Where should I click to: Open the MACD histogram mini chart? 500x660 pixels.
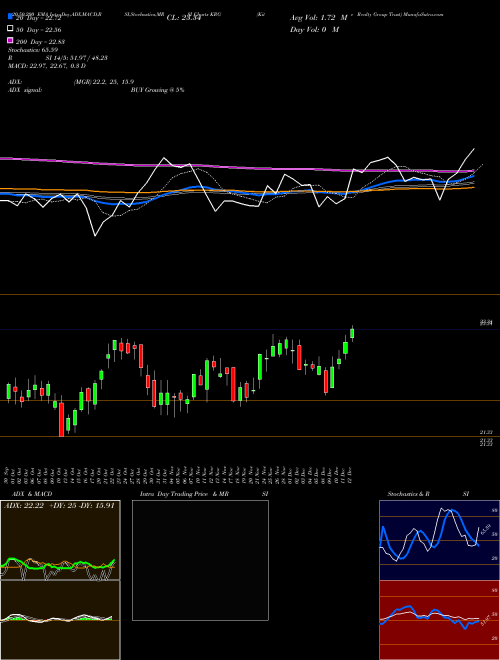[x=60, y=620]
